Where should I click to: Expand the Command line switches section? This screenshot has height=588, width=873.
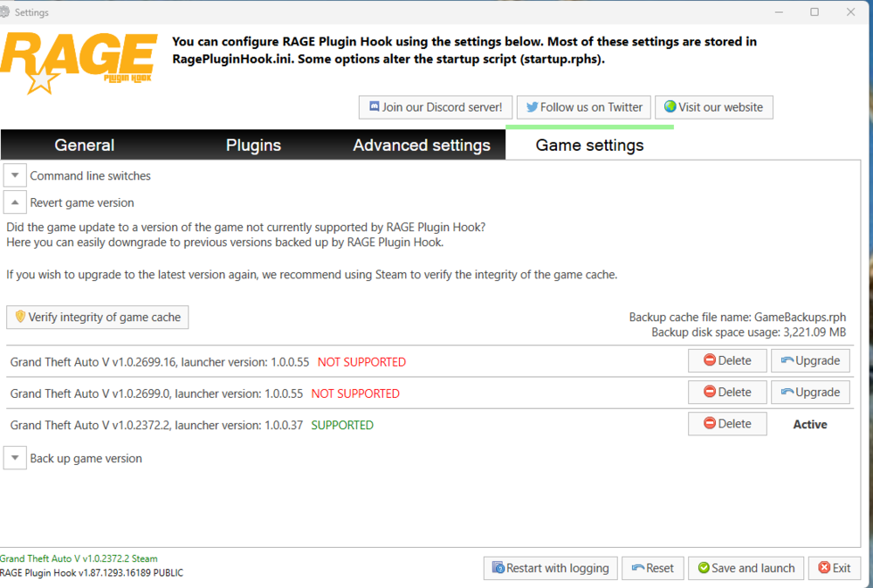pyautogui.click(x=15, y=175)
